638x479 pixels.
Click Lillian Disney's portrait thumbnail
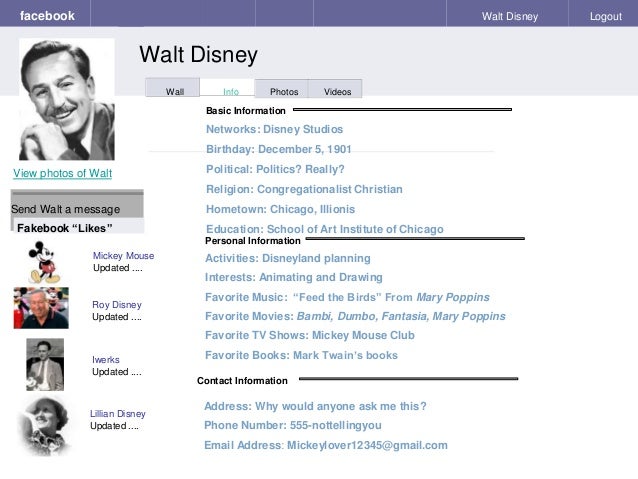click(44, 426)
